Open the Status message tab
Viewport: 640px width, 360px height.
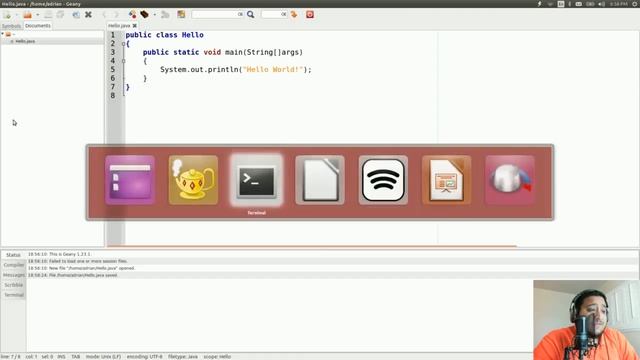[13, 255]
